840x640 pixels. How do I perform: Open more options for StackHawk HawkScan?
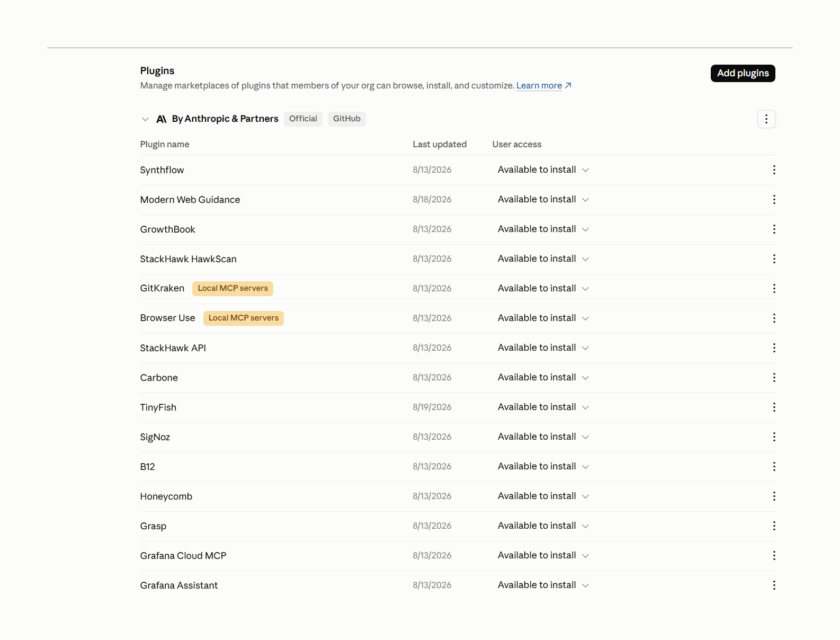pos(774,259)
